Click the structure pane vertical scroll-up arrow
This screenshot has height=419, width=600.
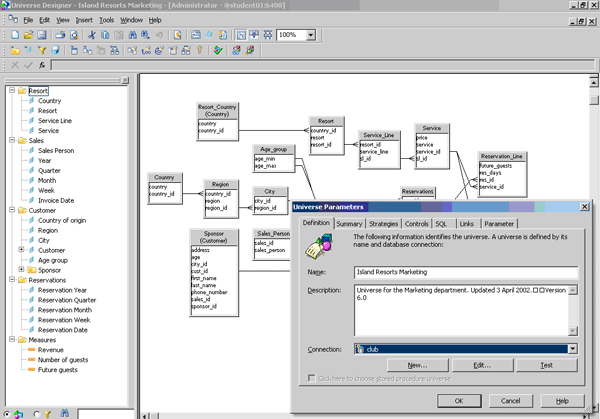(x=593, y=82)
